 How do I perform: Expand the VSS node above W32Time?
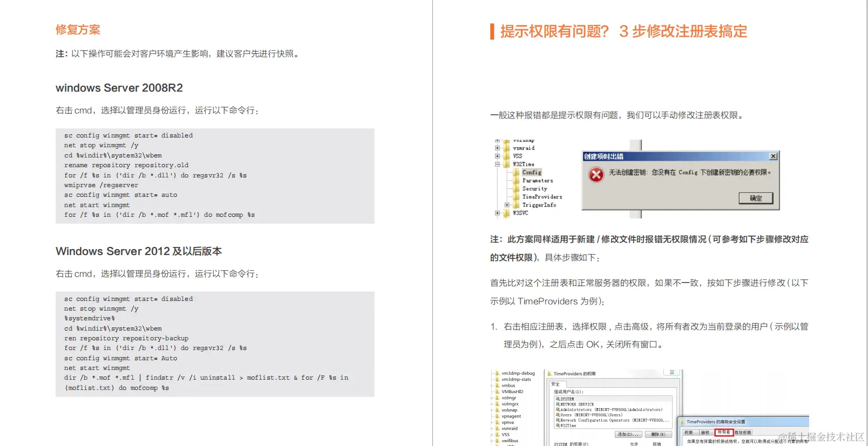pos(497,156)
